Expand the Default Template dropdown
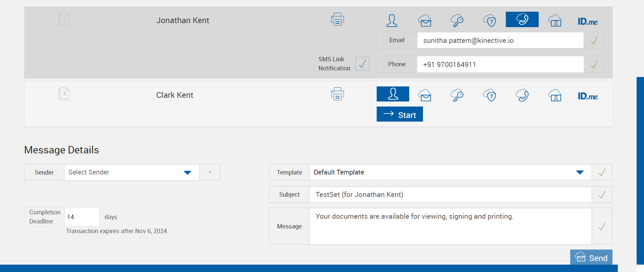The width and height of the screenshot is (644, 272). (450, 173)
